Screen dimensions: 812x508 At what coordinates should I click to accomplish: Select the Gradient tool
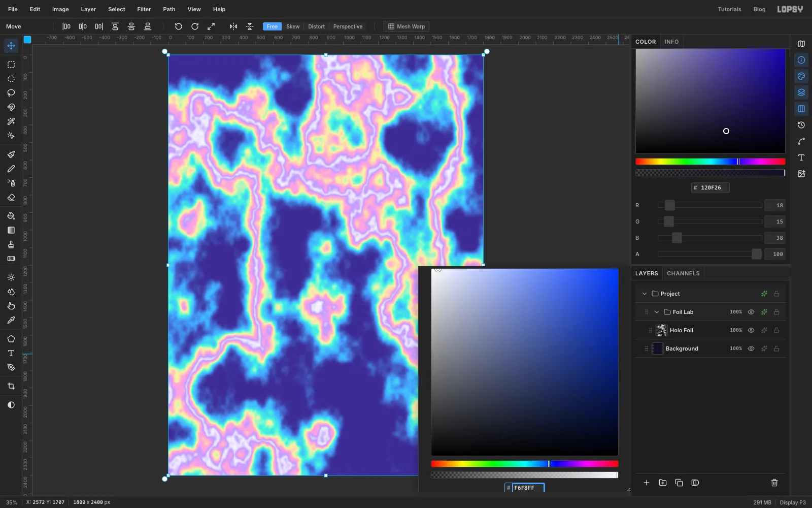tap(11, 230)
